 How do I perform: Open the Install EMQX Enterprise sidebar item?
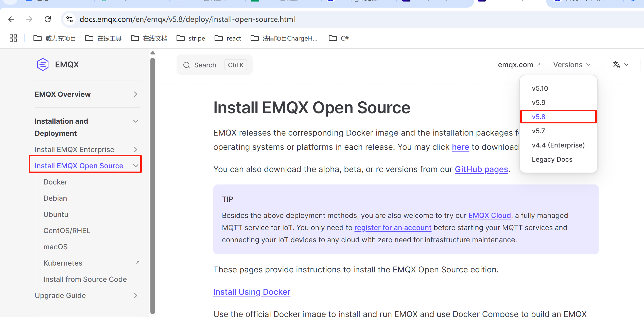click(x=74, y=150)
